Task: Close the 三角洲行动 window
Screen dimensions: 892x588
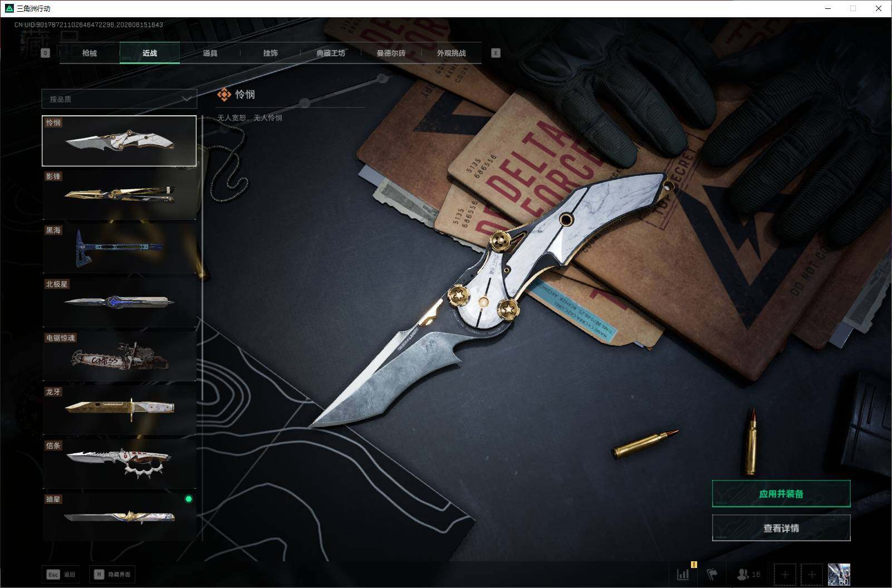Action: 879,8
